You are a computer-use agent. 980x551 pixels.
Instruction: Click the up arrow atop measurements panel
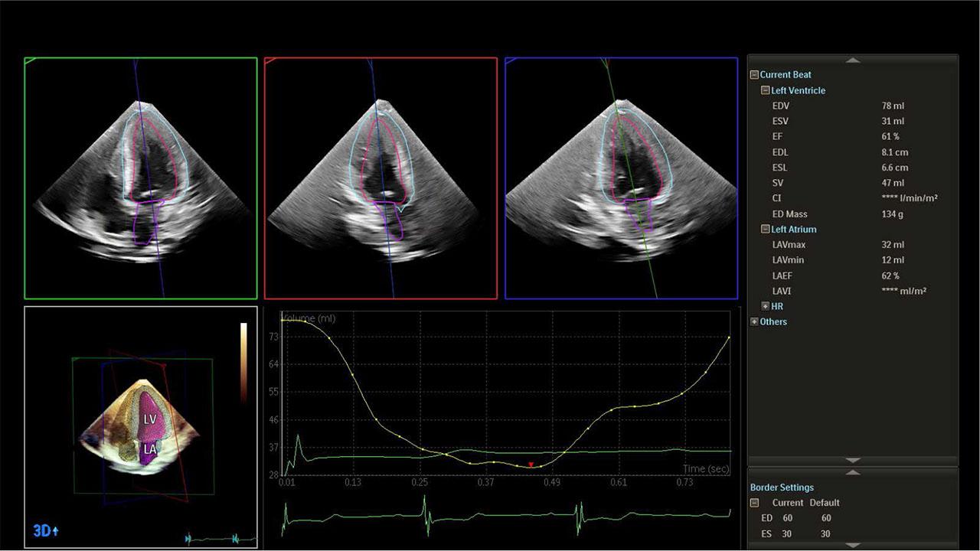pyautogui.click(x=852, y=60)
